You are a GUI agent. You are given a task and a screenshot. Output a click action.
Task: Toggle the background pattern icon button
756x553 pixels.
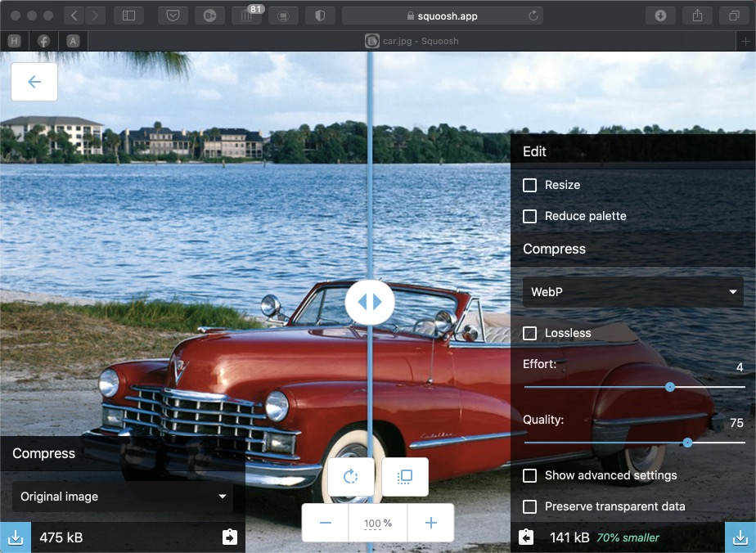point(405,476)
